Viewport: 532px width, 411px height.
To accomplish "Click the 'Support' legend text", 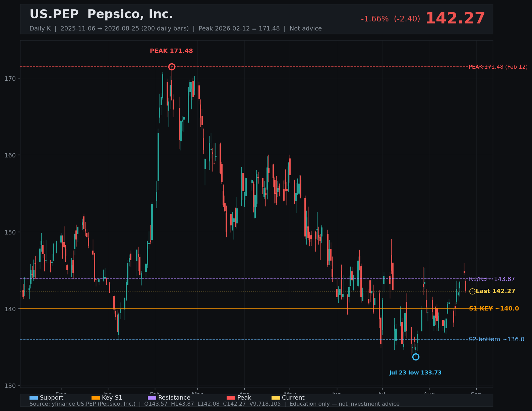I will pos(52,398).
